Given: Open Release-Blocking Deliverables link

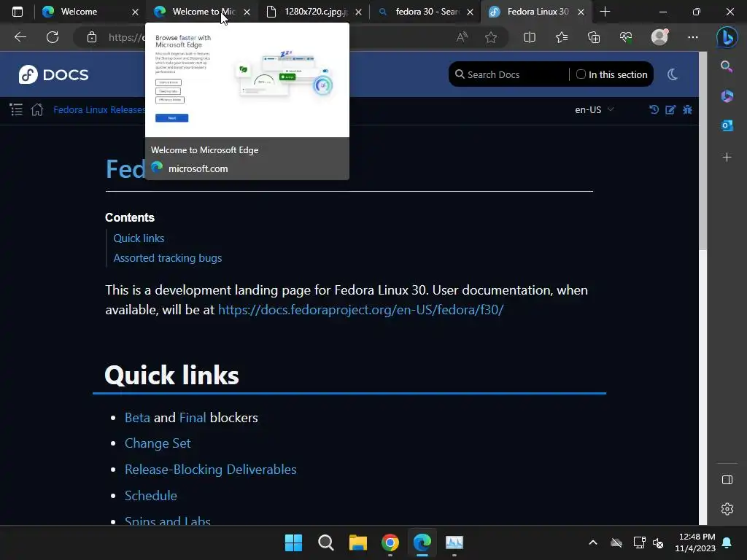Looking at the screenshot, I should tap(211, 470).
